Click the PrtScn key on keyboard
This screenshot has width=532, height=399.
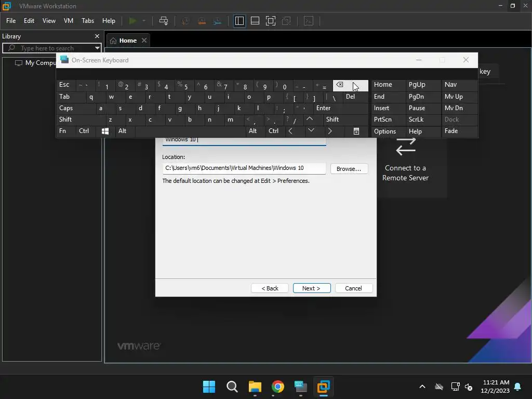coord(388,119)
